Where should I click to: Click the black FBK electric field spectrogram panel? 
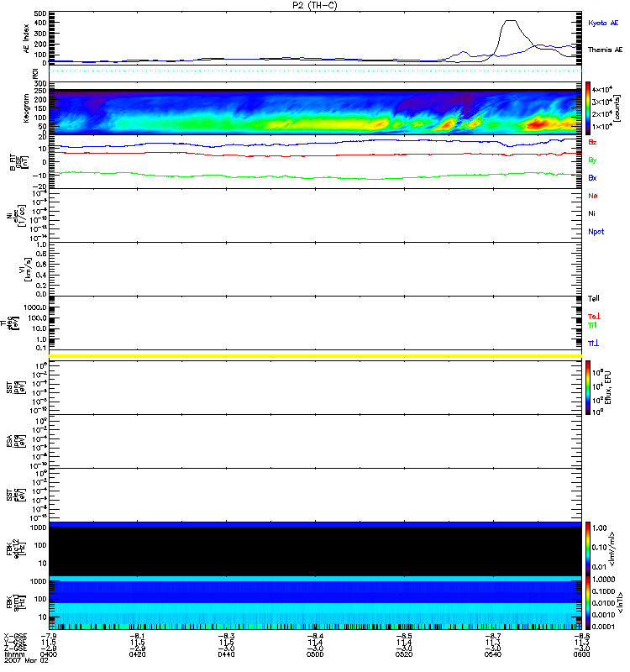coord(315,551)
